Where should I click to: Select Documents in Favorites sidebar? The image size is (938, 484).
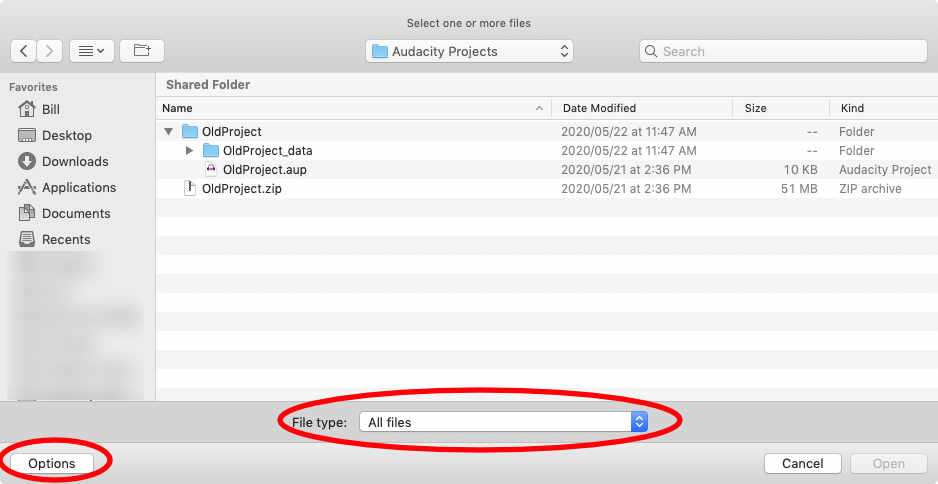[x=75, y=213]
